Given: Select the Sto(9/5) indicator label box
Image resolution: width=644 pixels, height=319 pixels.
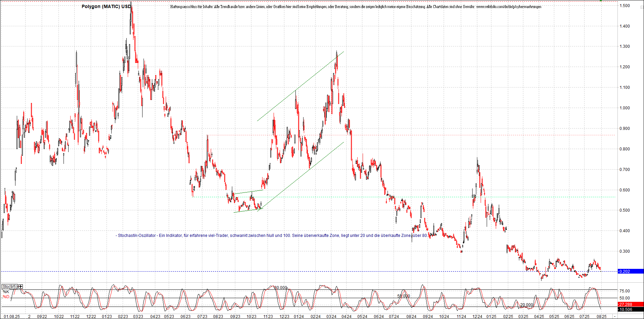Looking at the screenshot, I should (10, 286).
